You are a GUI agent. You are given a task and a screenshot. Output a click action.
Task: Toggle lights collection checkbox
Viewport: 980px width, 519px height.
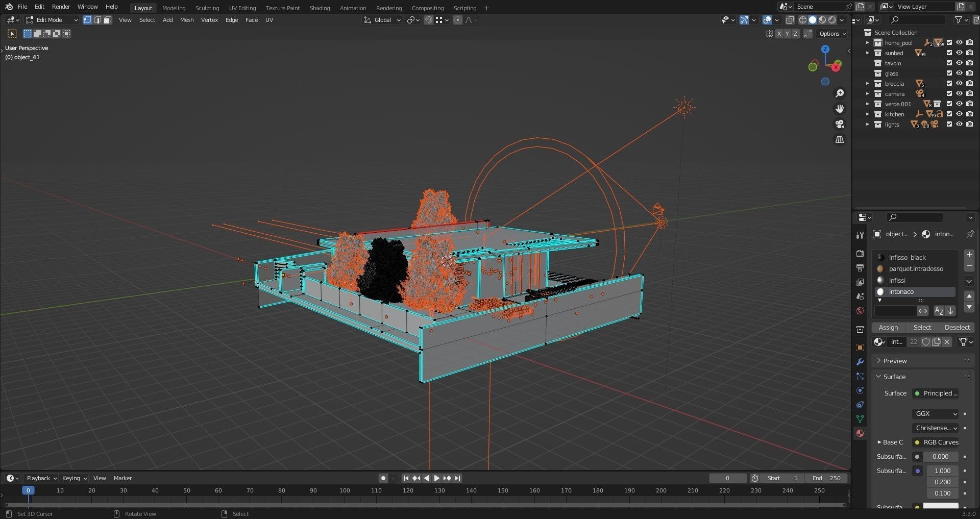coord(949,125)
